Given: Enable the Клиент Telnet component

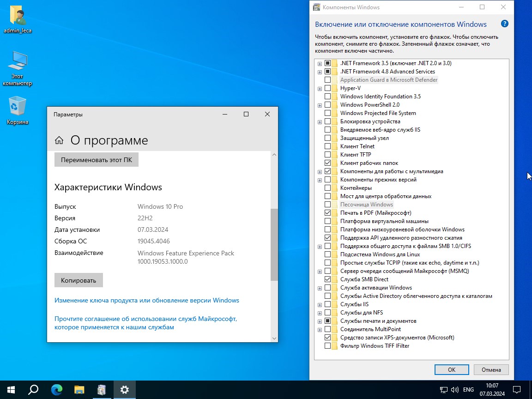Looking at the screenshot, I should (327, 146).
